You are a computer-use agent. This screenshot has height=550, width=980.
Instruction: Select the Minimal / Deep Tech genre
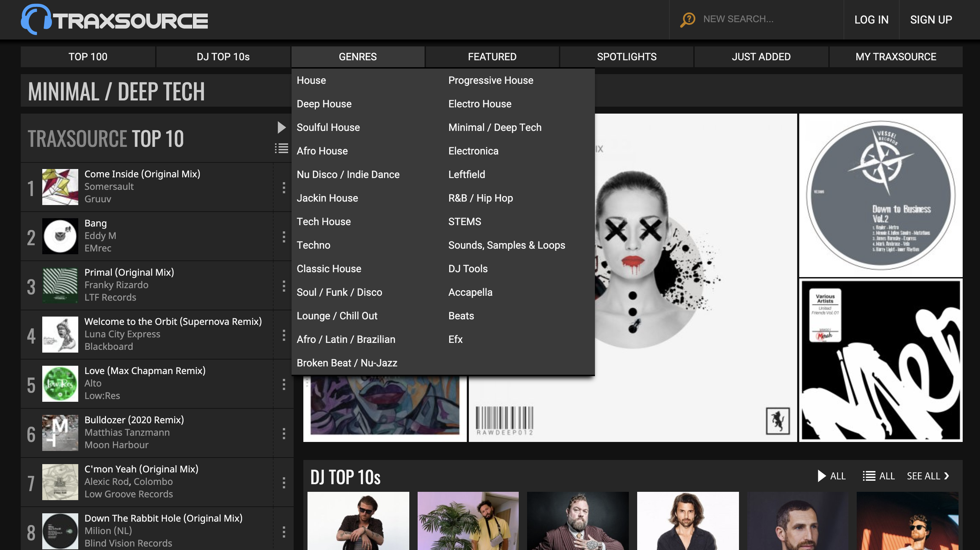495,127
